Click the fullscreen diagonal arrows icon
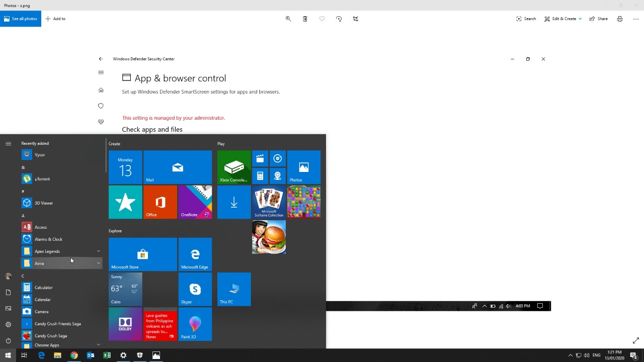644x362 pixels. (636, 340)
